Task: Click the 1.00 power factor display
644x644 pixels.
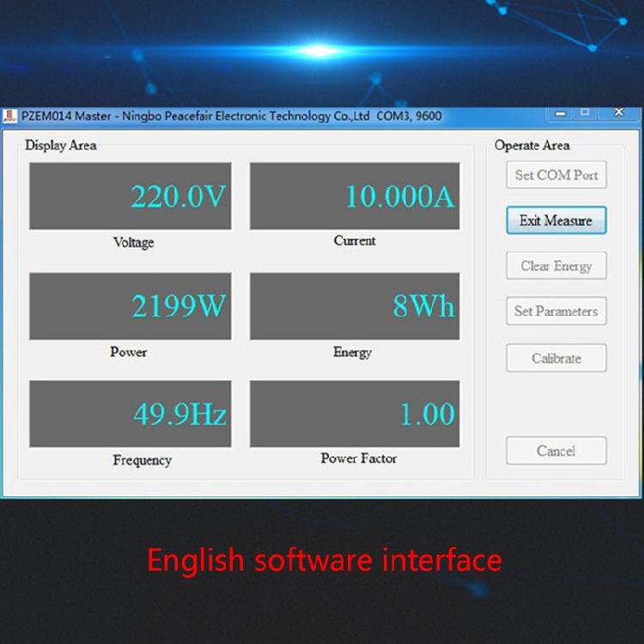Action: (x=354, y=415)
